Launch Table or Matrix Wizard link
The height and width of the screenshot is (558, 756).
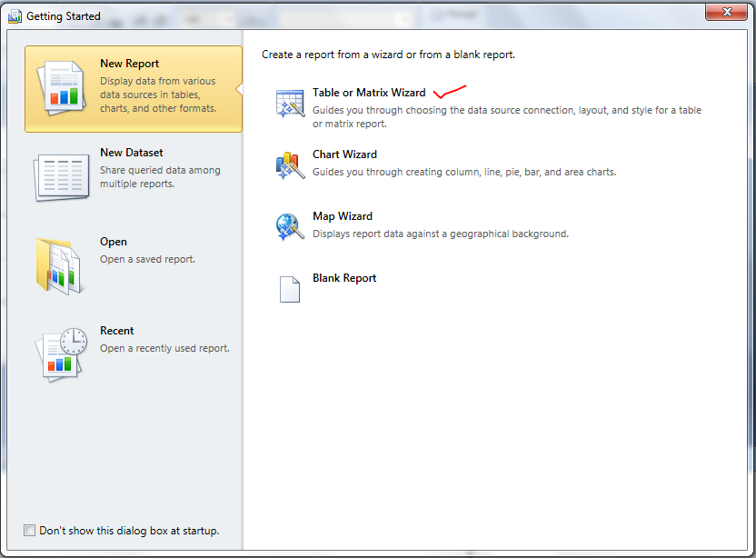[369, 93]
